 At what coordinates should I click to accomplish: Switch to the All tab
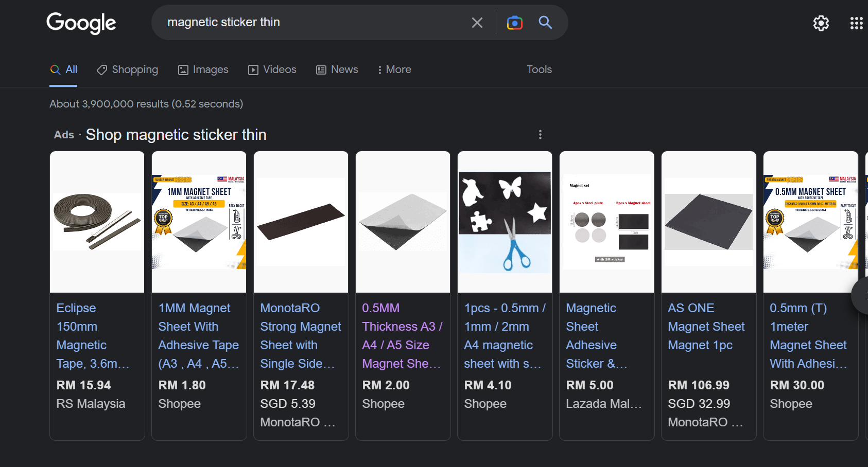point(64,69)
